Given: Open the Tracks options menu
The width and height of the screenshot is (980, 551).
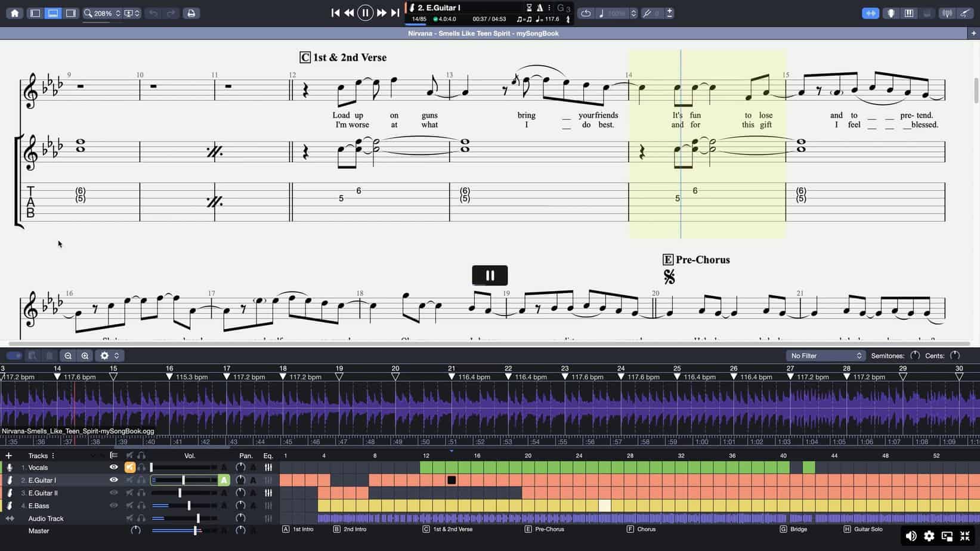Looking at the screenshot, I should pos(53,455).
